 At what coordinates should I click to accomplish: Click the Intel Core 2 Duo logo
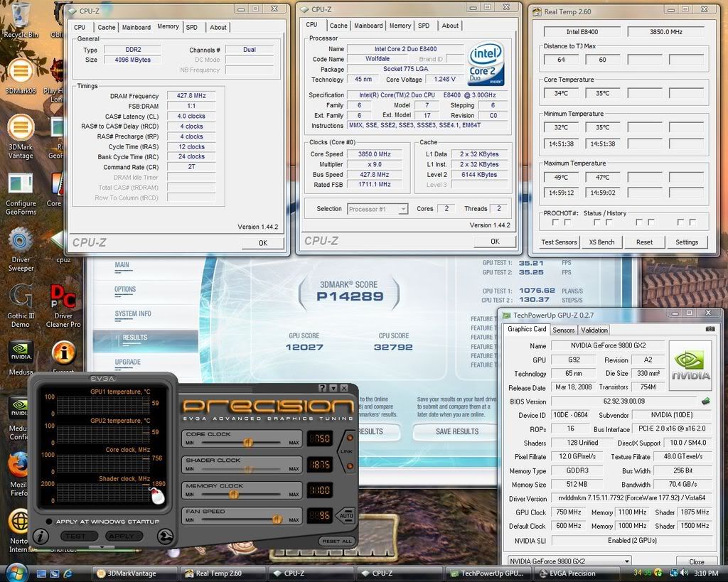coord(486,65)
